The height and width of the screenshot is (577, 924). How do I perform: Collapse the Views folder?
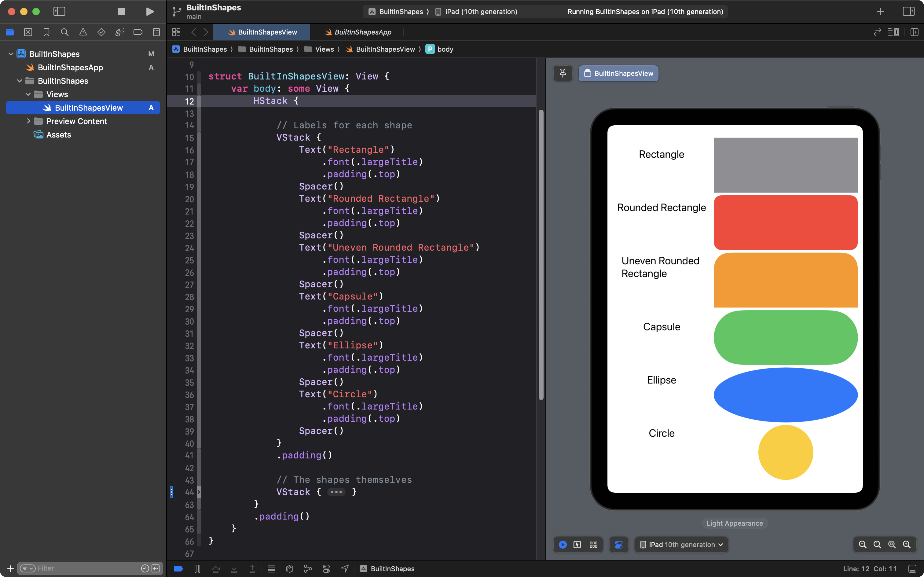point(28,94)
